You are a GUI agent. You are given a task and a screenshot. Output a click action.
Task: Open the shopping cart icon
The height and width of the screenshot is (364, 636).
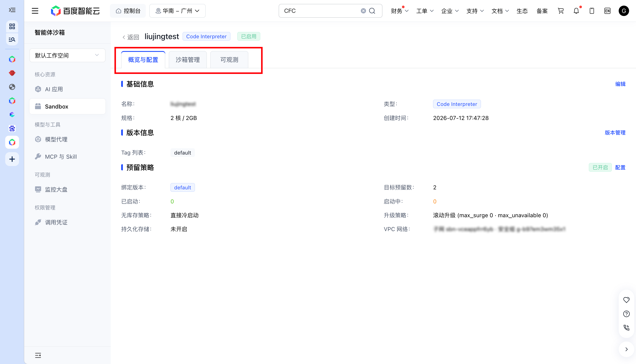click(x=561, y=11)
